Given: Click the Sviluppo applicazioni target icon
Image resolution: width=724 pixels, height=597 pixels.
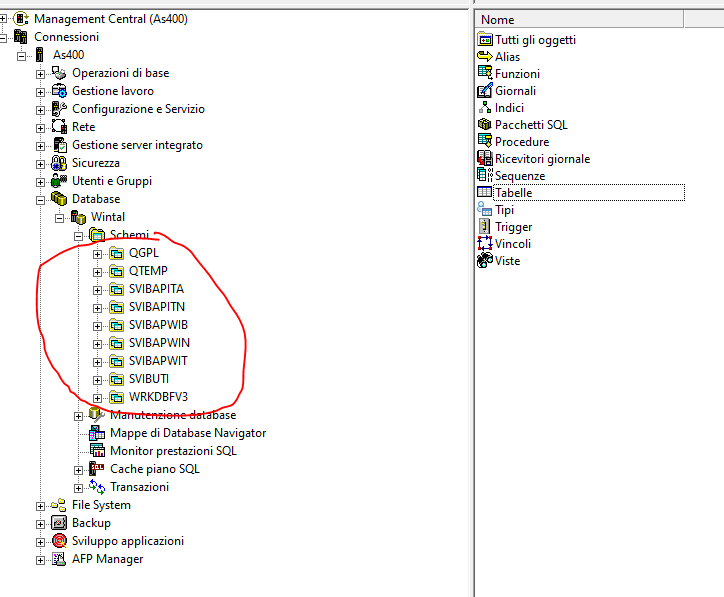Looking at the screenshot, I should 59,541.
